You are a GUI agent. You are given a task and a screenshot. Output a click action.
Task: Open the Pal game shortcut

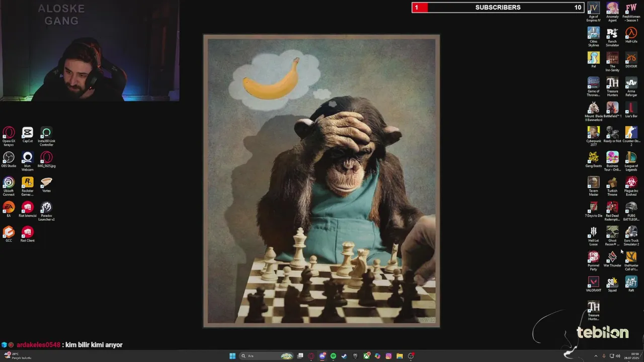[594, 60]
